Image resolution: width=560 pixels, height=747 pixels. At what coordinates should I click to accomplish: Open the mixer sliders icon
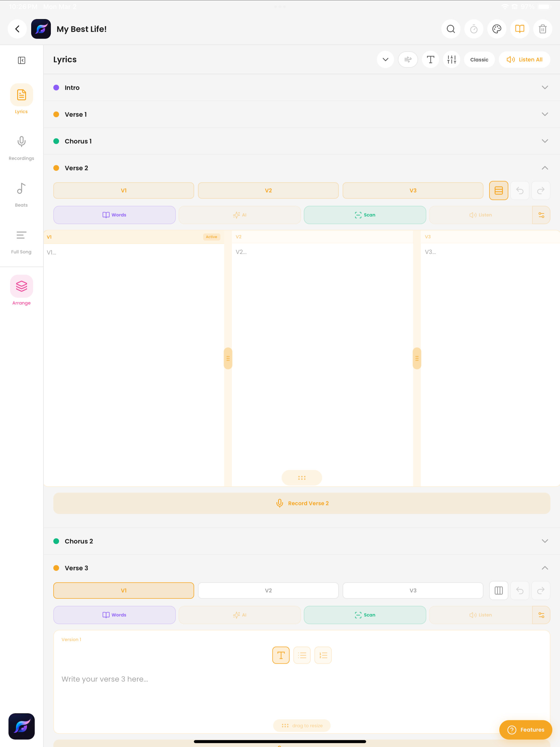[x=451, y=59]
